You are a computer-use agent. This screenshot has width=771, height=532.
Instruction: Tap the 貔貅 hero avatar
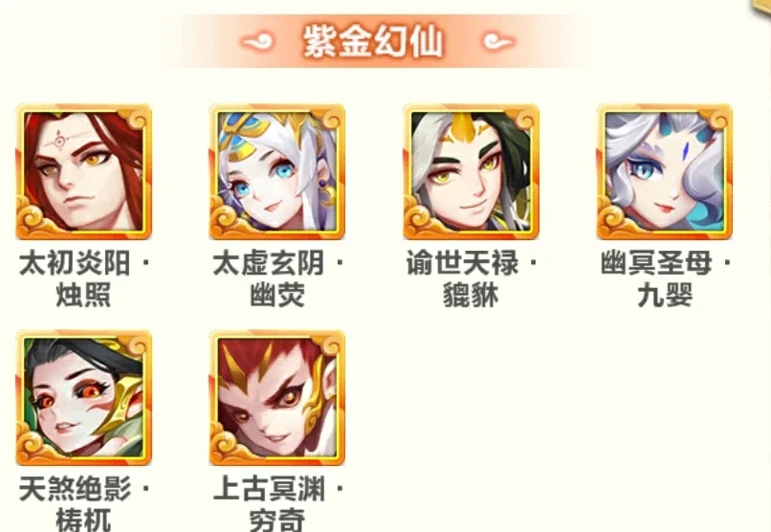(471, 171)
